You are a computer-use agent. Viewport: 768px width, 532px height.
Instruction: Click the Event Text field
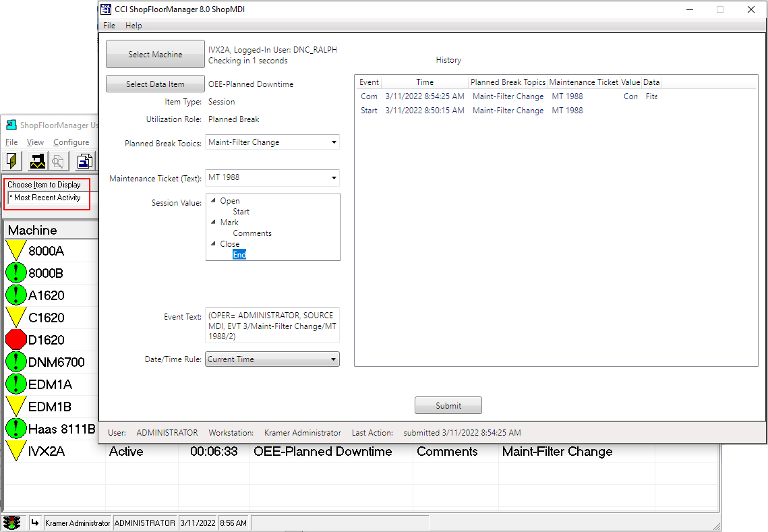272,326
